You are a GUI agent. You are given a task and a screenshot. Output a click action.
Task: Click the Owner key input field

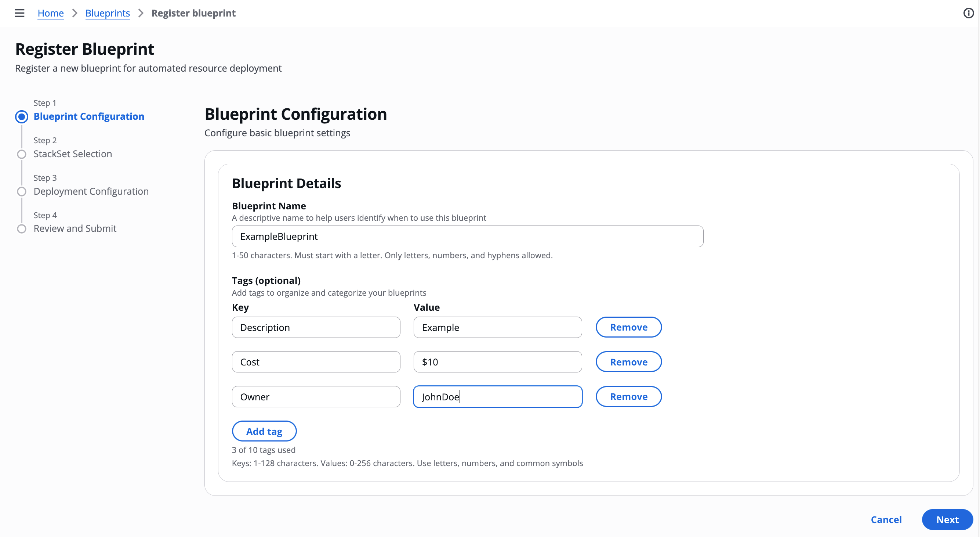[316, 397]
